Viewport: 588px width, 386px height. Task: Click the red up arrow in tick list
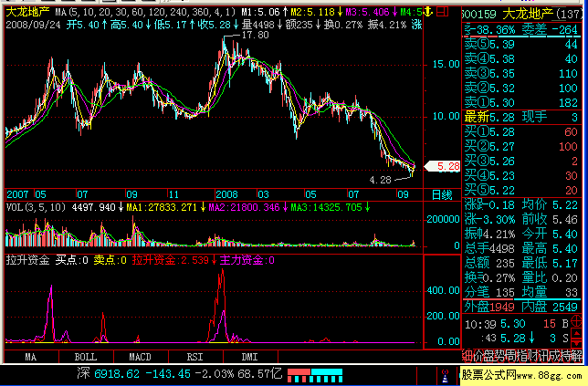point(576,332)
